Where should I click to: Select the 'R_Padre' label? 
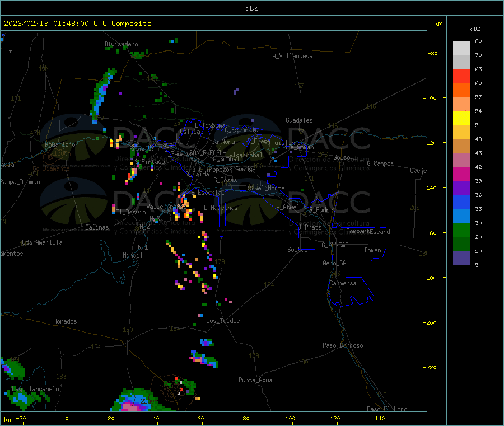pos(321,210)
